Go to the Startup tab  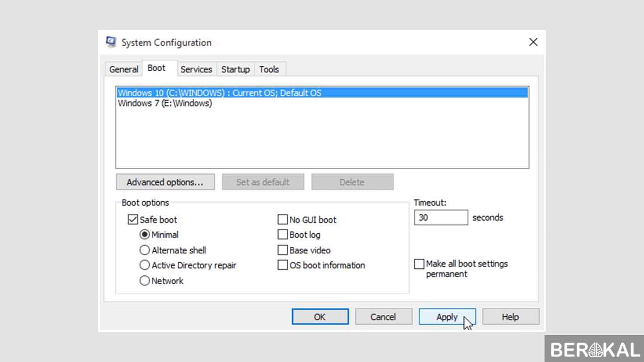tap(235, 69)
